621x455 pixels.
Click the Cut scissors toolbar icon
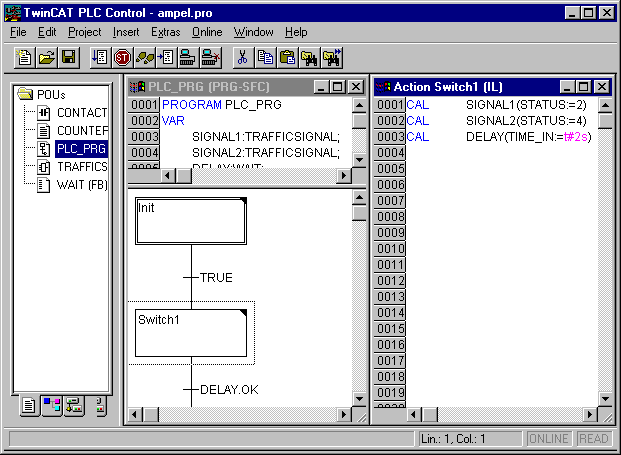(243, 58)
